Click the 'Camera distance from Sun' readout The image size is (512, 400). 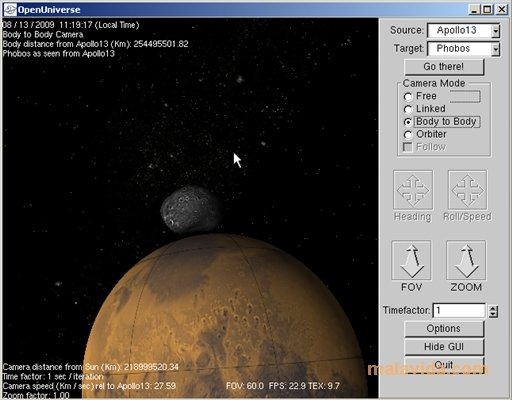point(91,367)
